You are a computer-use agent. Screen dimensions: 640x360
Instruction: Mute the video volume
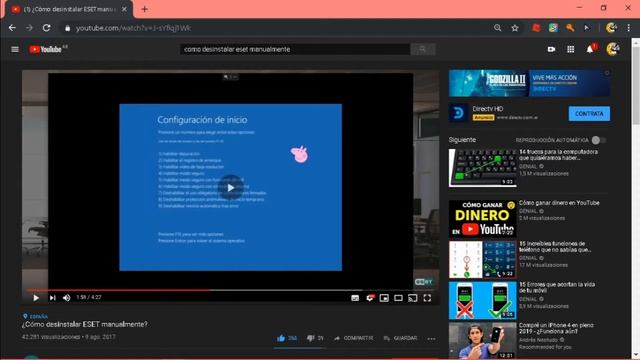[67, 298]
